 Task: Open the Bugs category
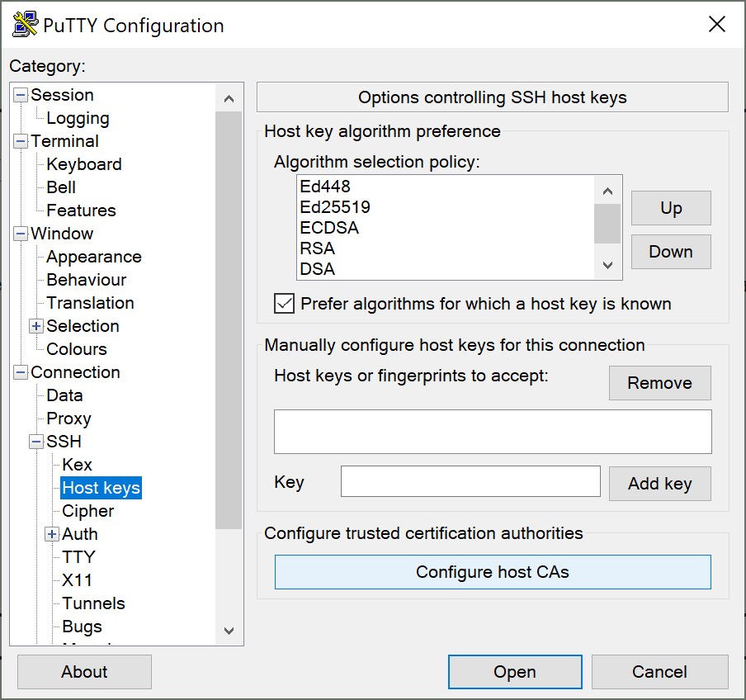82,627
